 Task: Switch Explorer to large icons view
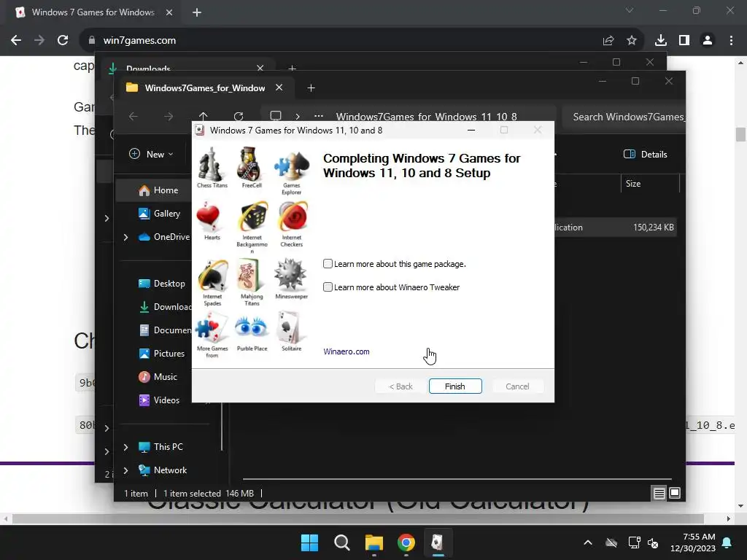(675, 494)
